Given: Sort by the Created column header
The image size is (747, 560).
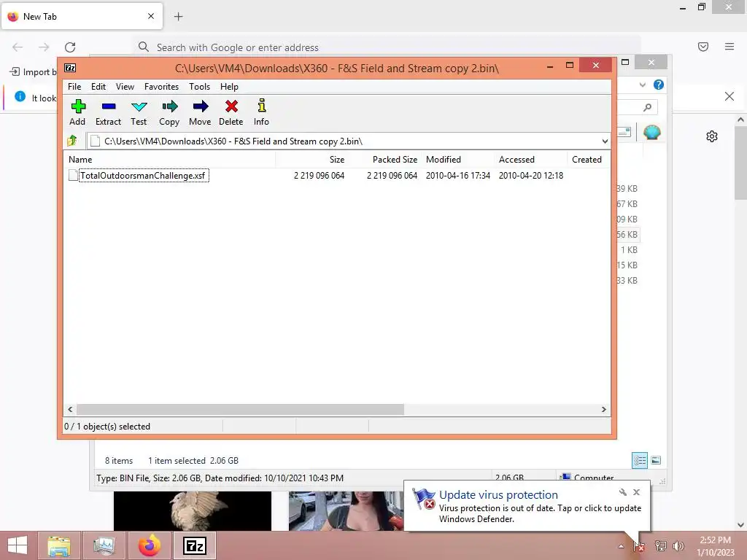Looking at the screenshot, I should point(589,160).
